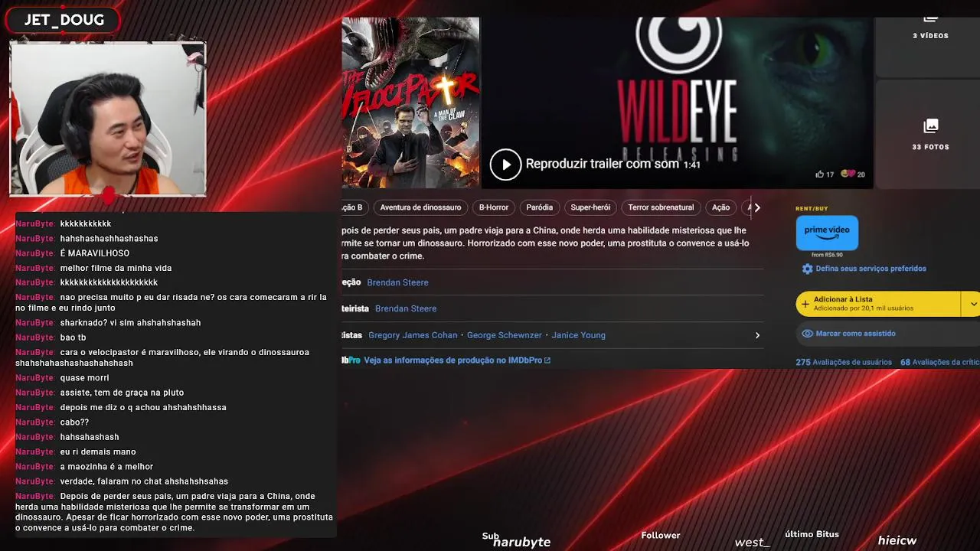Click the VelociPastor movie poster thumbnail
This screenshot has height=551, width=980.
click(x=410, y=103)
